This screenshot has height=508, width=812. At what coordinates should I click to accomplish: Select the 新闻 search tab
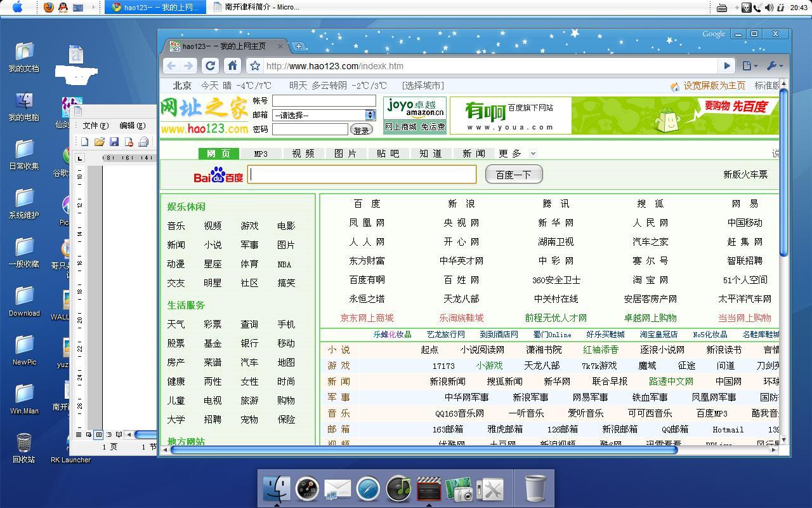(x=473, y=154)
